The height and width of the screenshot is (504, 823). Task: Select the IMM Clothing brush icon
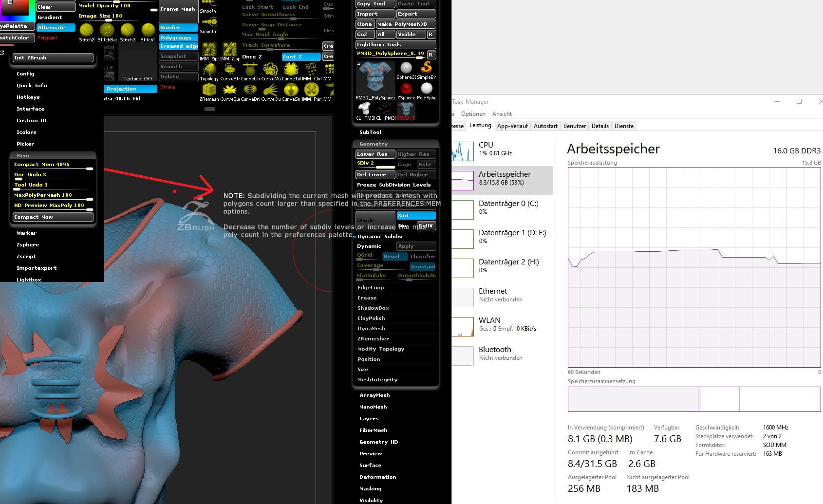click(x=312, y=69)
